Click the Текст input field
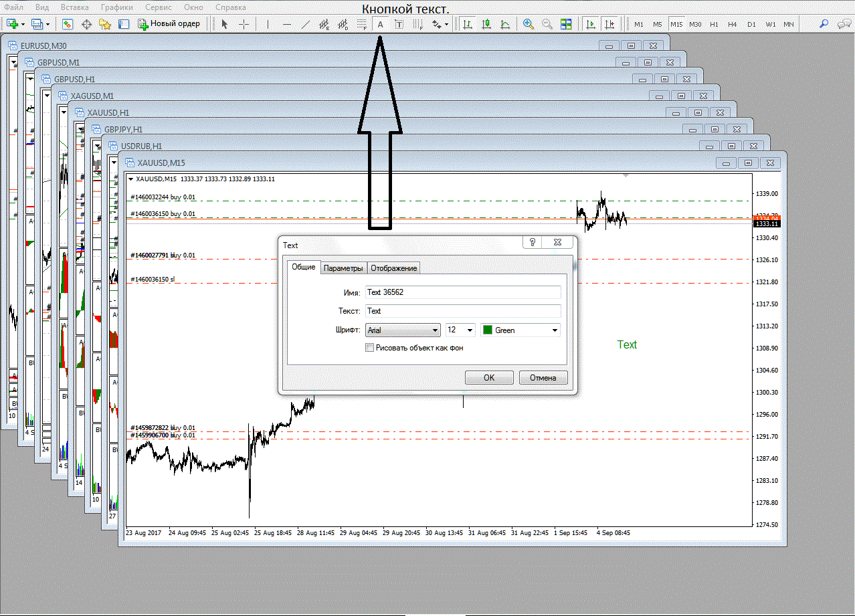 click(463, 311)
